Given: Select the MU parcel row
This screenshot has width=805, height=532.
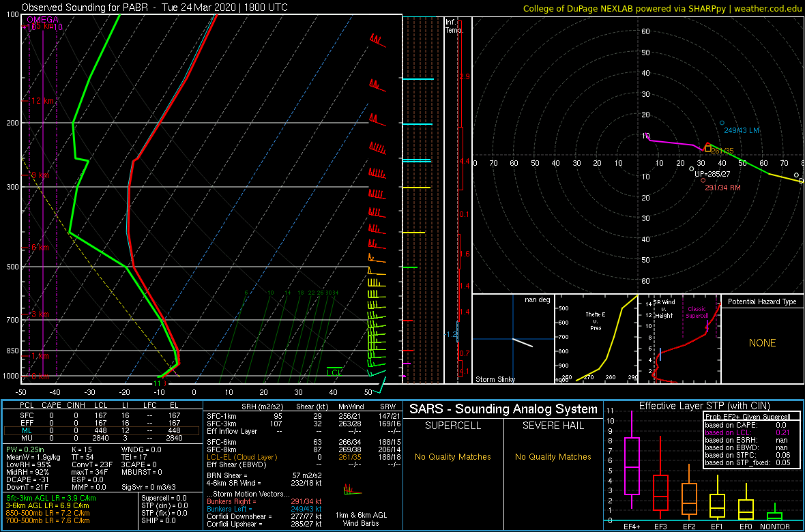Looking at the screenshot, I should [x=101, y=438].
